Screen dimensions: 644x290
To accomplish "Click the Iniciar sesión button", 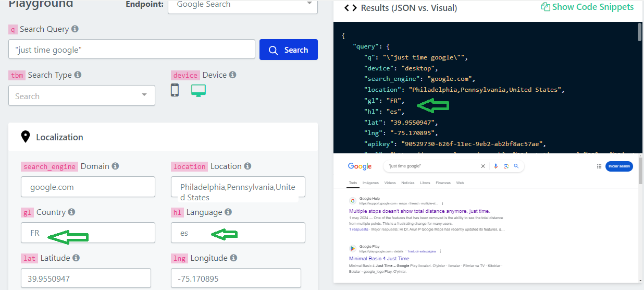I will (x=619, y=166).
